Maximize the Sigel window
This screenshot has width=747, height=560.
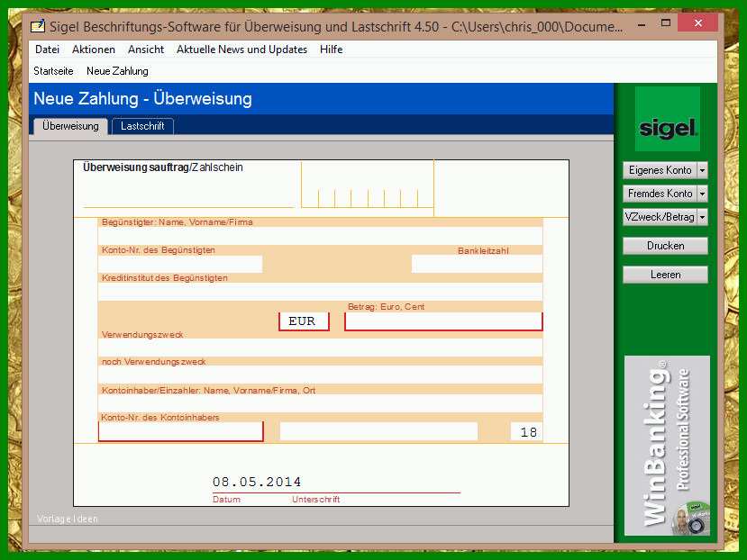666,23
